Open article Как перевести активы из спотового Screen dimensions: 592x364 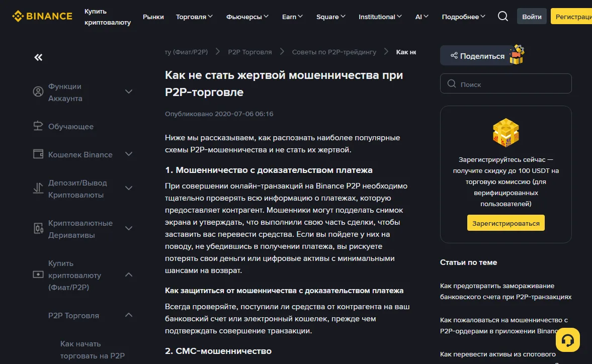[x=497, y=354]
